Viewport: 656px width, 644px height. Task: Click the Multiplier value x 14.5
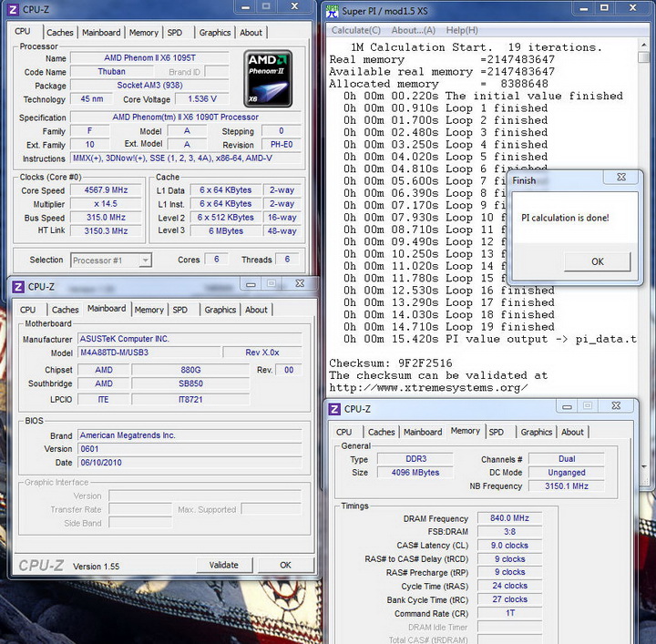106,204
